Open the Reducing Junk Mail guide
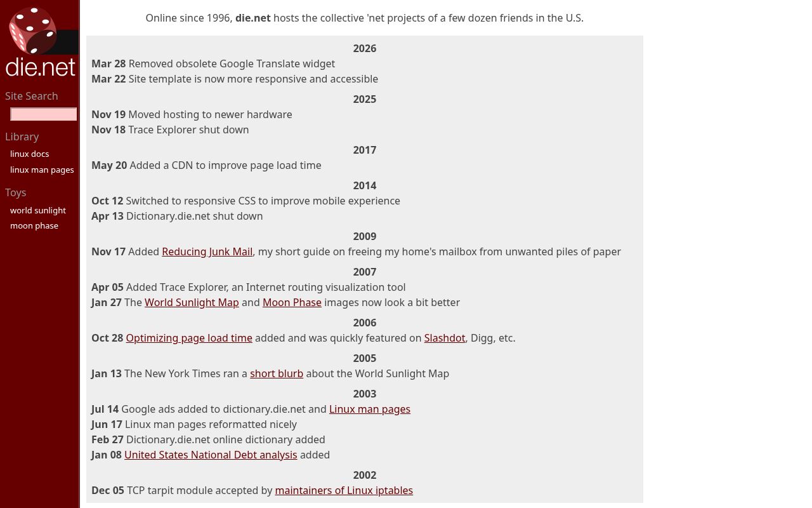 click(207, 251)
